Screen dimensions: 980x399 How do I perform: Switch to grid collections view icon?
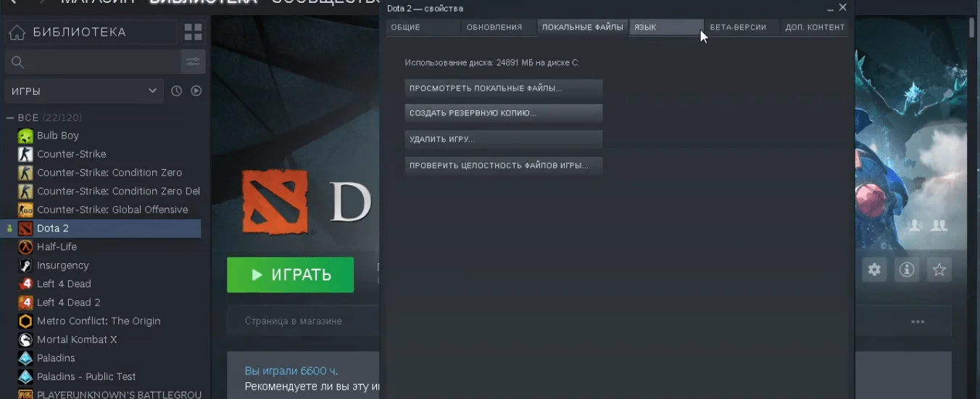coord(194,32)
